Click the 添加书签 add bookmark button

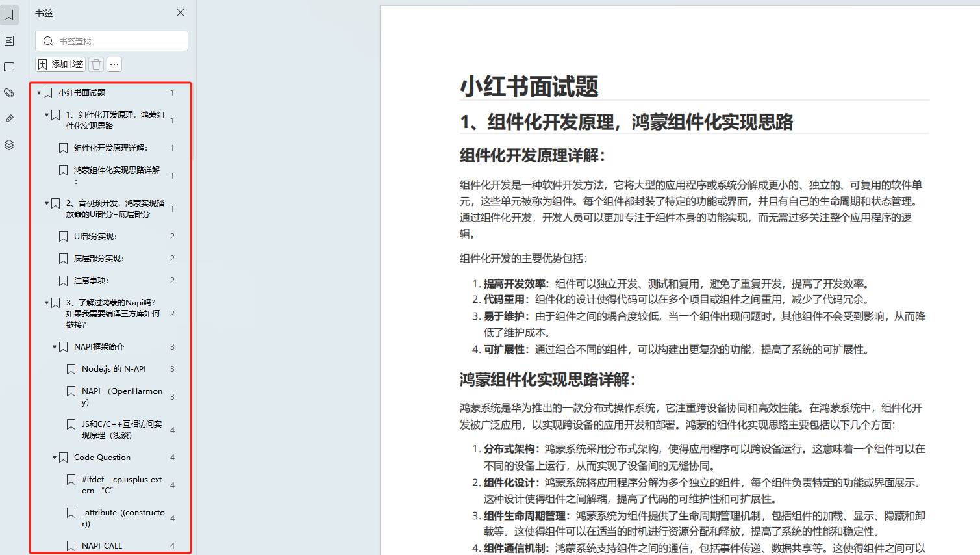tap(60, 64)
